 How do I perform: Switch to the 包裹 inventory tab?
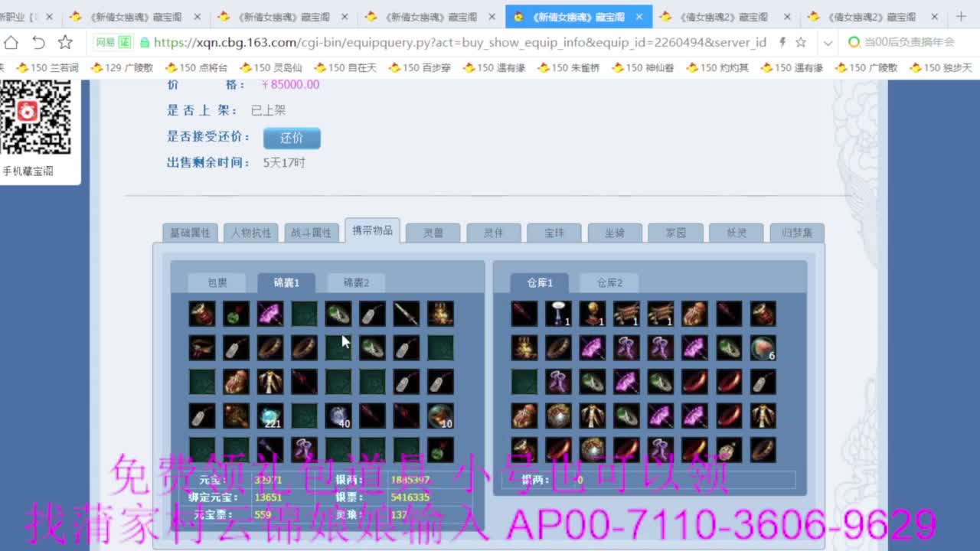point(217,282)
